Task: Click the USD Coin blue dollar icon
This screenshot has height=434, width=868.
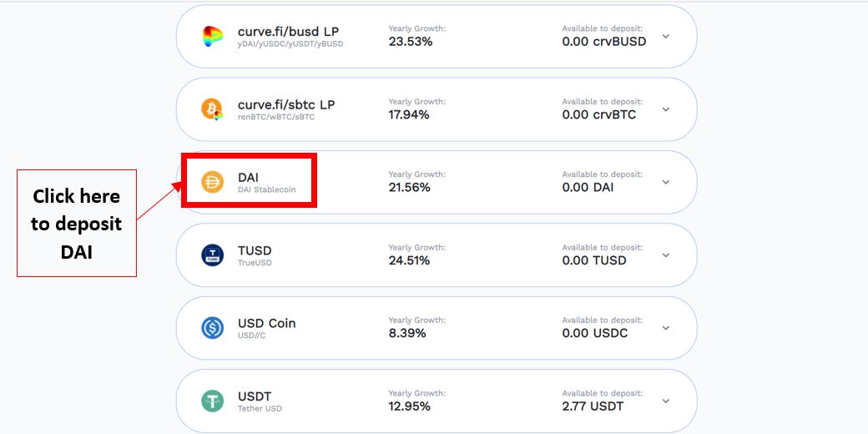Action: click(212, 328)
